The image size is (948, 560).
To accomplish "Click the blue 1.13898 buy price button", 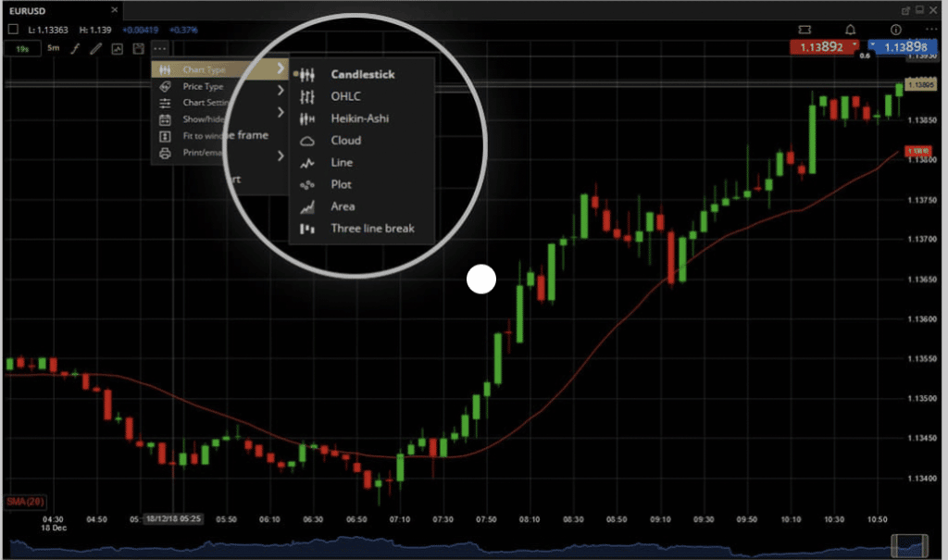I will point(903,45).
